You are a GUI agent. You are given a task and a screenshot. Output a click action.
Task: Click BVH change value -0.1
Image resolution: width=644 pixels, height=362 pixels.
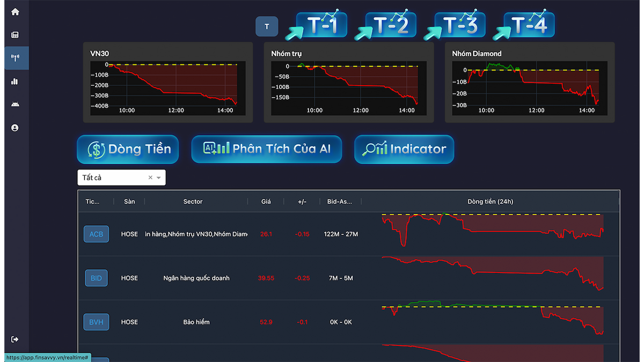click(302, 322)
